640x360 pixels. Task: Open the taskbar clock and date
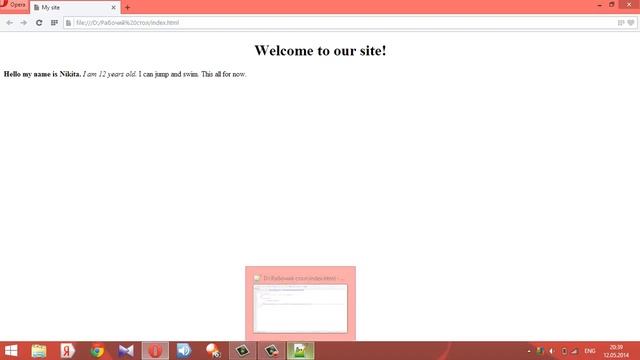click(616, 351)
